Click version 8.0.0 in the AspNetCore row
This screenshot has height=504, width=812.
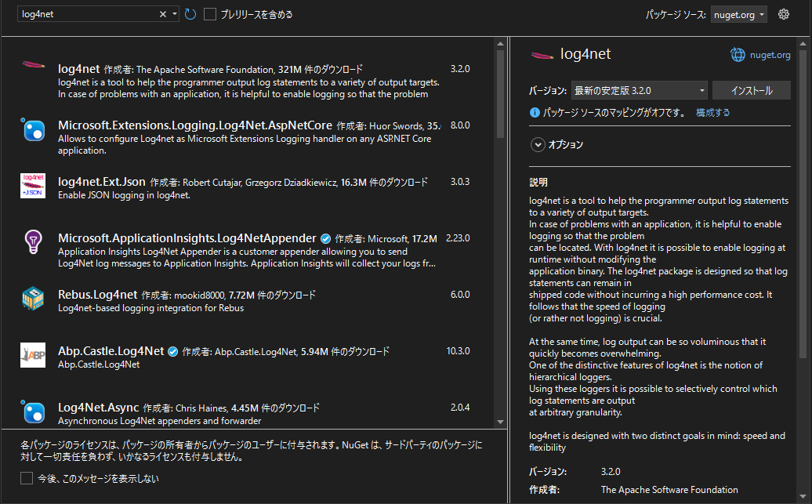(460, 125)
